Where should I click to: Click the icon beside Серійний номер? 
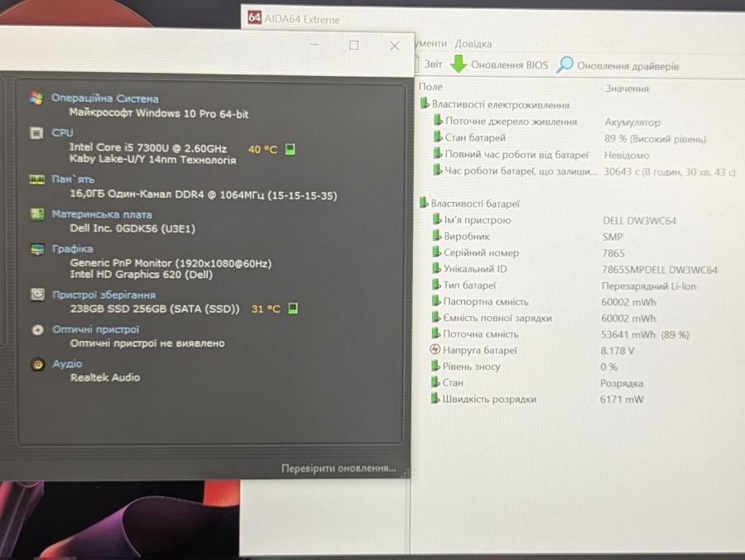[x=436, y=252]
